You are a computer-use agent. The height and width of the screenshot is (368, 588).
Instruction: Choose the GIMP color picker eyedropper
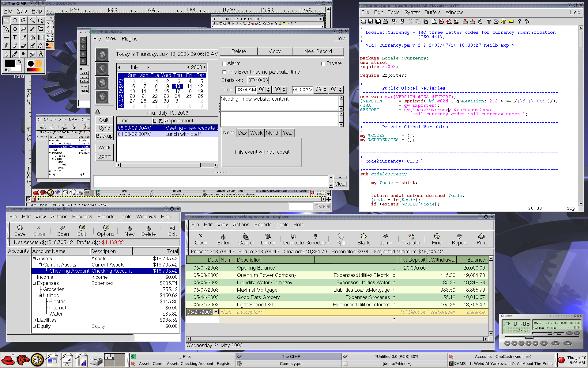(x=23, y=37)
